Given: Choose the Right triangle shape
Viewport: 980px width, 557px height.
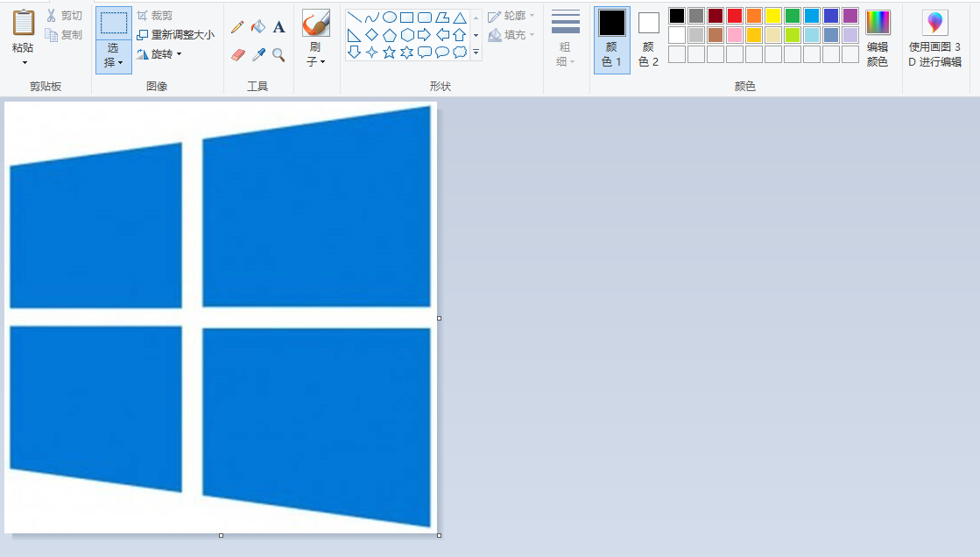Looking at the screenshot, I should tap(355, 35).
